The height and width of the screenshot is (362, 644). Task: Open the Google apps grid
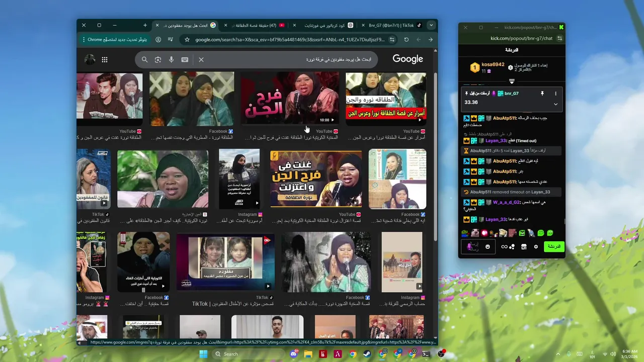pos(105,60)
